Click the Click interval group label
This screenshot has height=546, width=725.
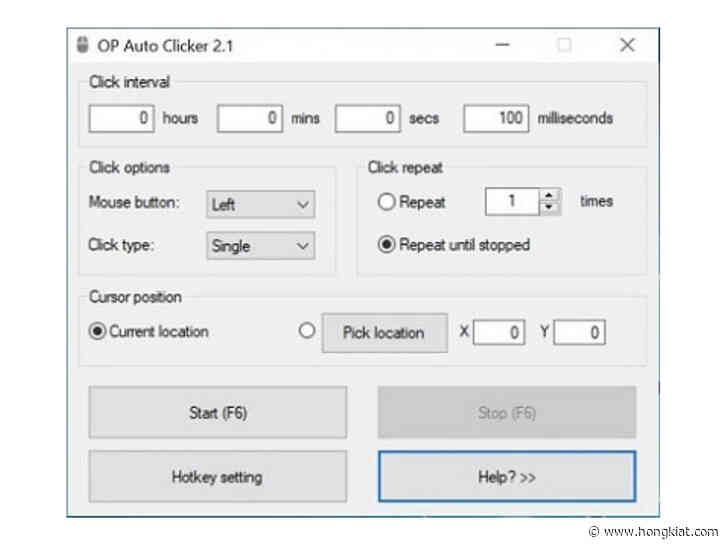[x=129, y=82]
